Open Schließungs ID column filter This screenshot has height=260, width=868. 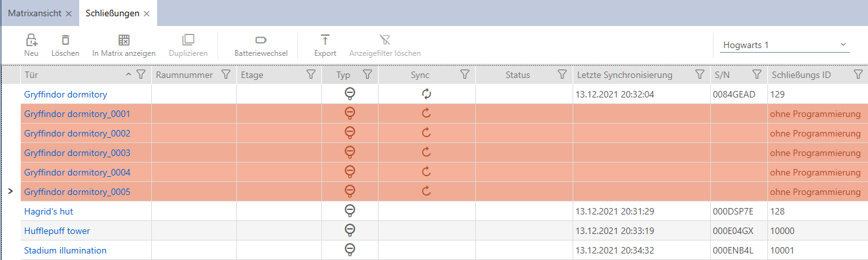[x=858, y=75]
